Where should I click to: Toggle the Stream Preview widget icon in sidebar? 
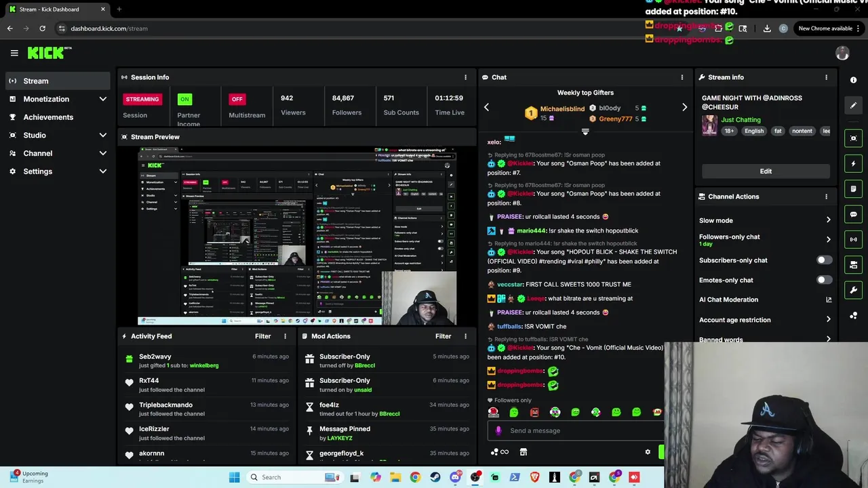click(853, 138)
